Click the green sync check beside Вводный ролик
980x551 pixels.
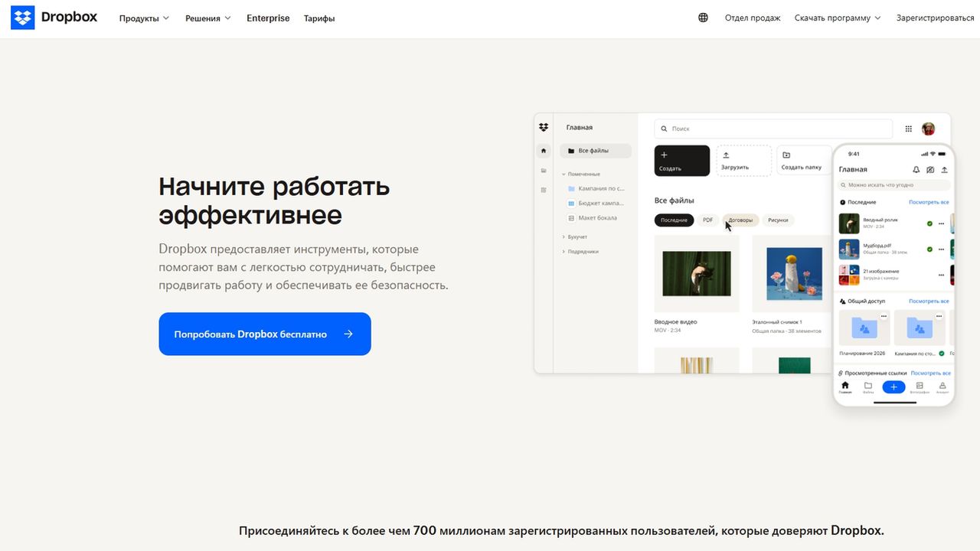(x=929, y=223)
